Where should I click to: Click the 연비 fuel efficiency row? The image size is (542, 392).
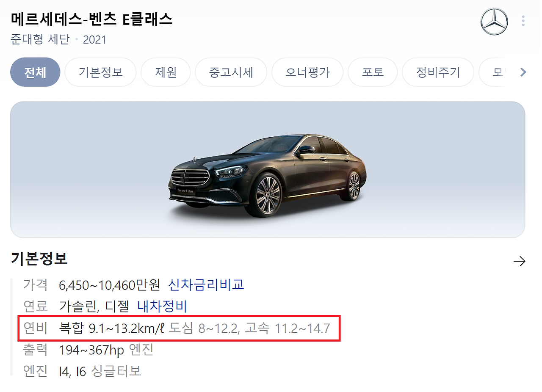179,328
